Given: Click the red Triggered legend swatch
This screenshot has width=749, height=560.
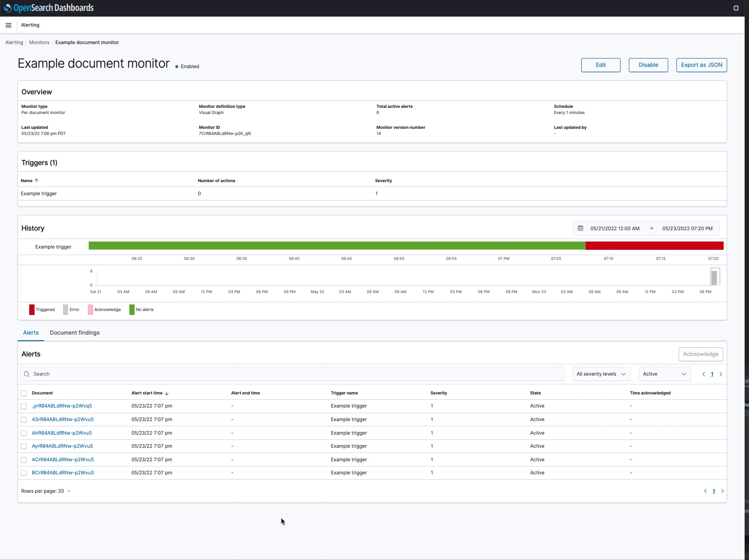Looking at the screenshot, I should click(32, 310).
